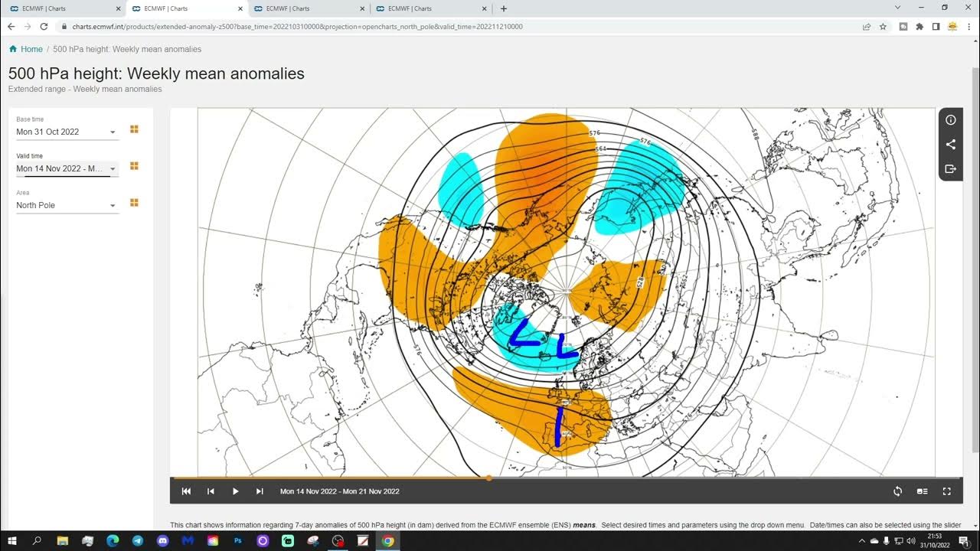980x551 pixels.
Task: Click the share chart icon
Action: (x=951, y=145)
